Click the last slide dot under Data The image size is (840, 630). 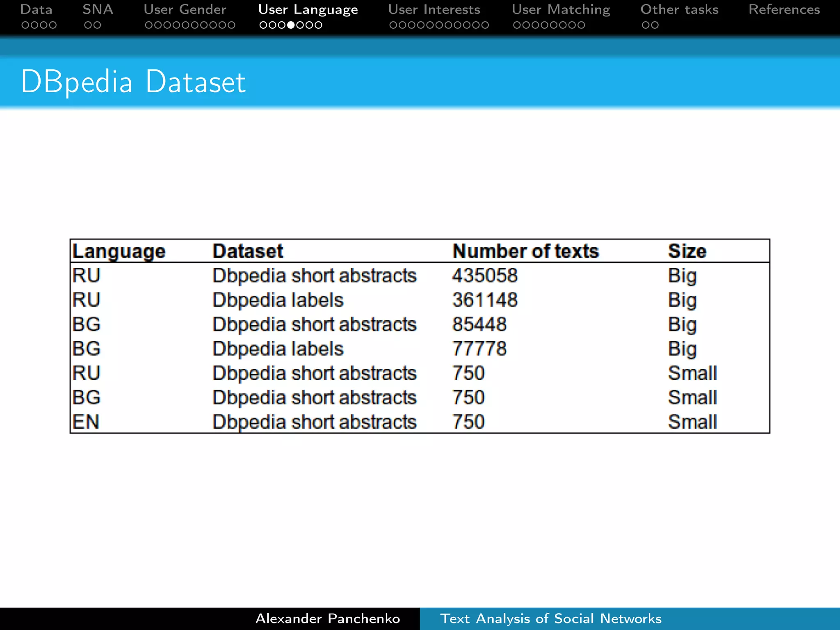pos(52,25)
